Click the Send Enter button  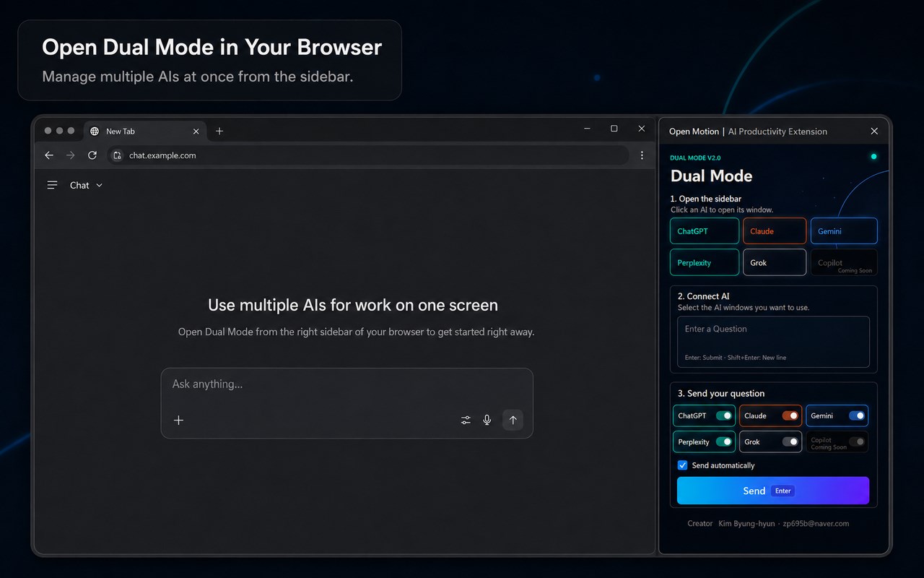coord(773,491)
